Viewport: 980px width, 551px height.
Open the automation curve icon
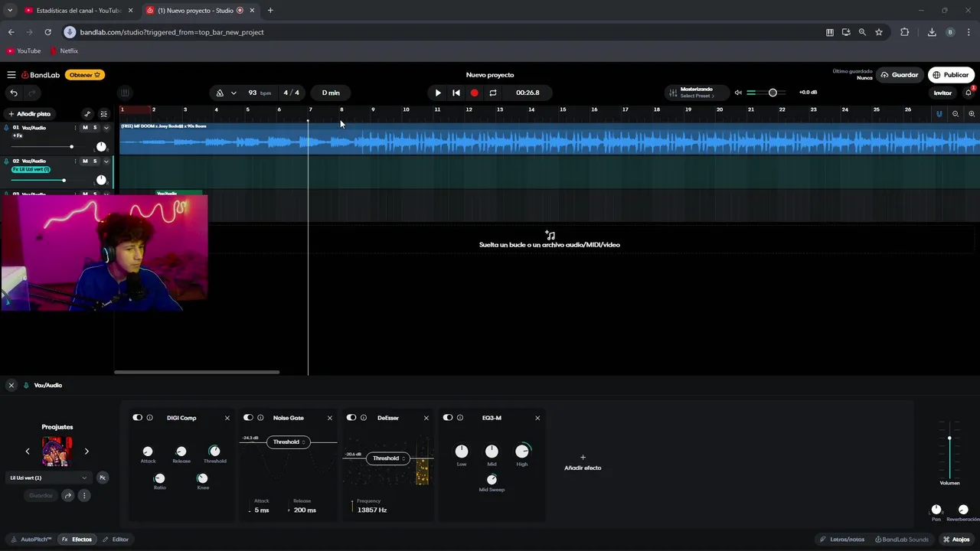click(x=87, y=114)
